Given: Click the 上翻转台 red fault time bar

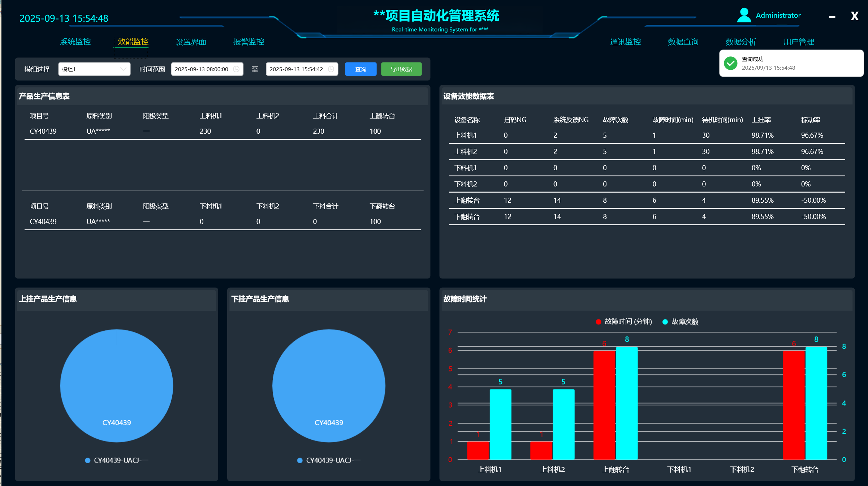Looking at the screenshot, I should [x=604, y=405].
